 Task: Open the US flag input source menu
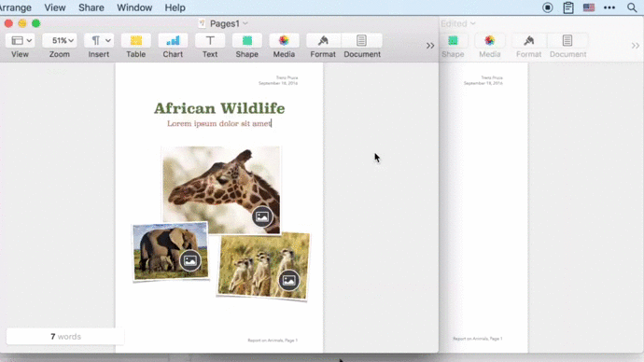[x=589, y=7]
